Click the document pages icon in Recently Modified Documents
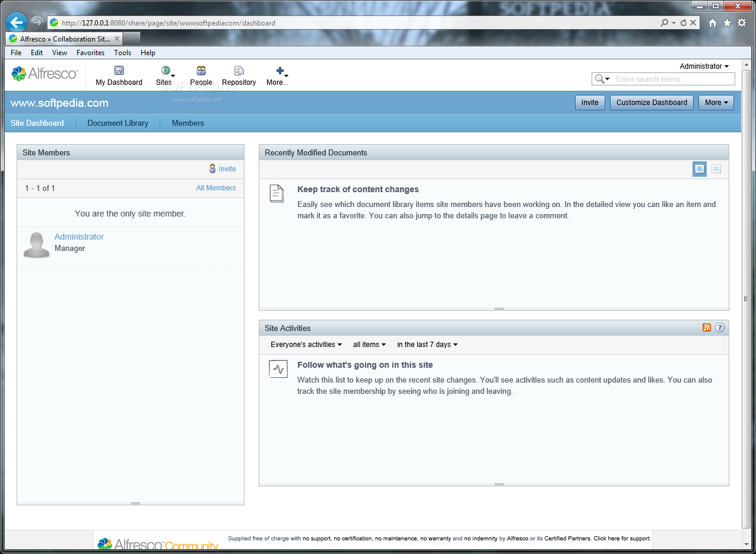 277,193
